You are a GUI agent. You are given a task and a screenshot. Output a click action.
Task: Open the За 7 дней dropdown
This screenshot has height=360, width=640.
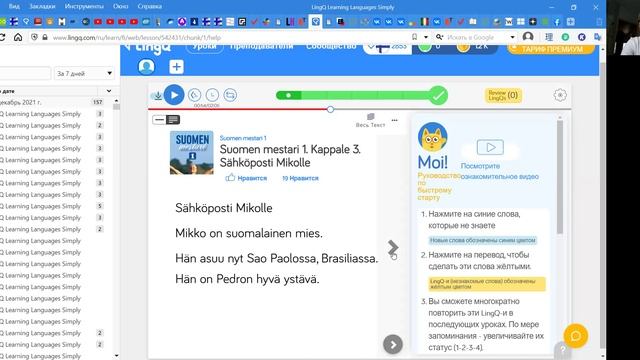pyautogui.click(x=84, y=73)
